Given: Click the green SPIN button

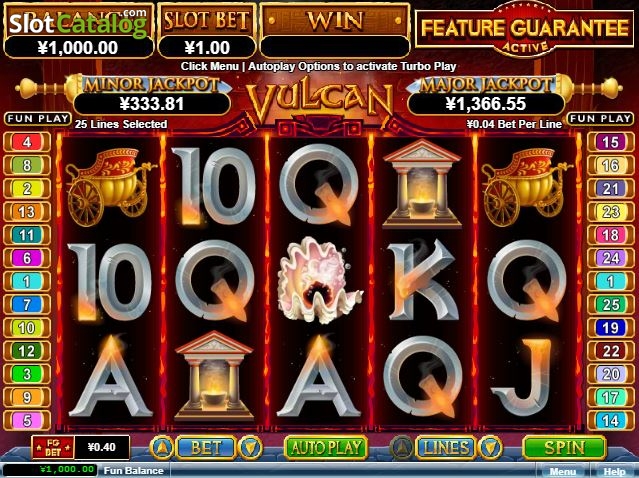Looking at the screenshot, I should [564, 447].
